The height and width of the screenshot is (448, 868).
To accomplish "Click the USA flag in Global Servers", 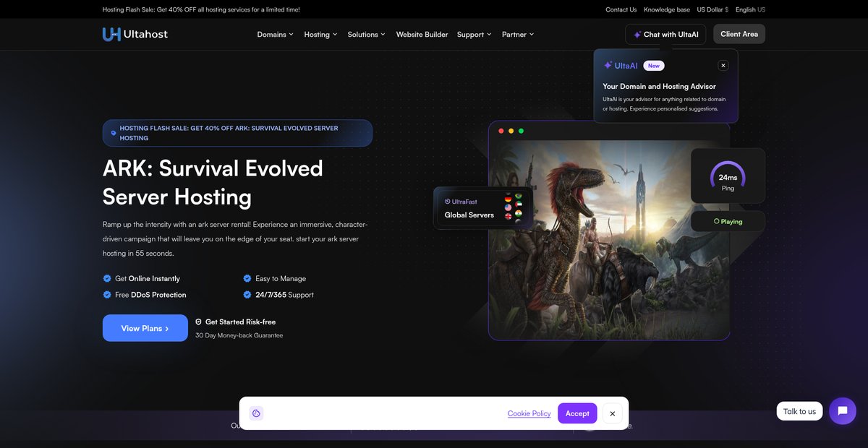I will tap(509, 207).
